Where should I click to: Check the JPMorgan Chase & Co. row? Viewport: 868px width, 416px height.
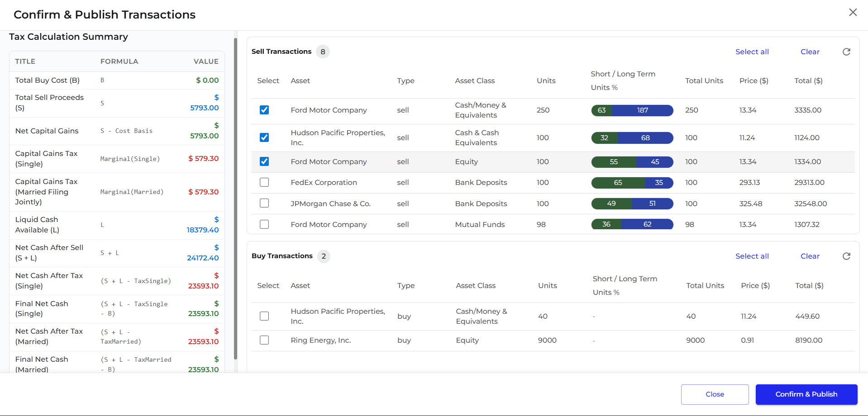pyautogui.click(x=264, y=203)
